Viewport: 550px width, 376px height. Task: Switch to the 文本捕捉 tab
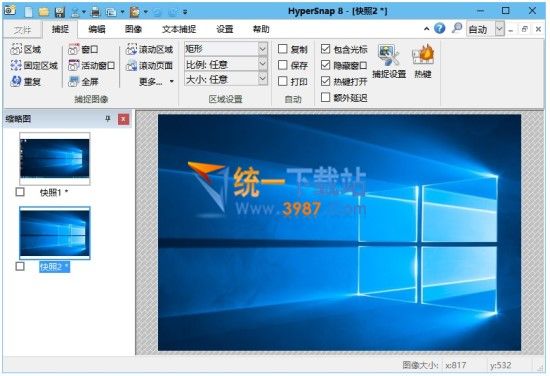(179, 29)
